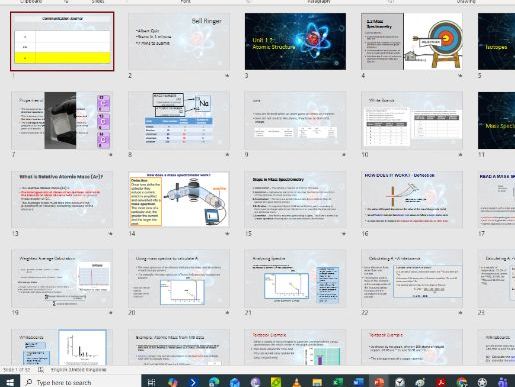Screen dimensions: 515x387
Task: Select the Steps in Mass Spectrometry slide
Action: click(295, 199)
